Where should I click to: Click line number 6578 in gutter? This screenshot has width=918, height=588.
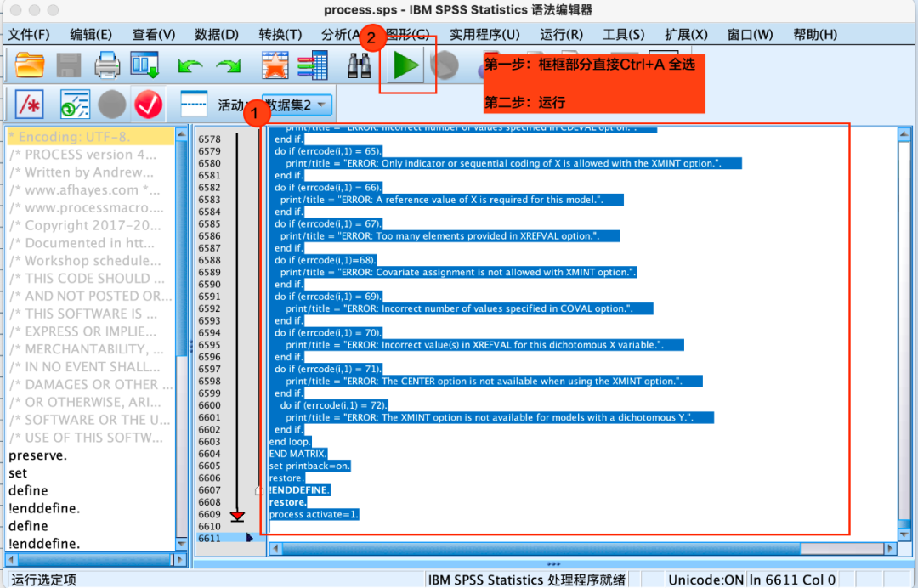pyautogui.click(x=209, y=139)
